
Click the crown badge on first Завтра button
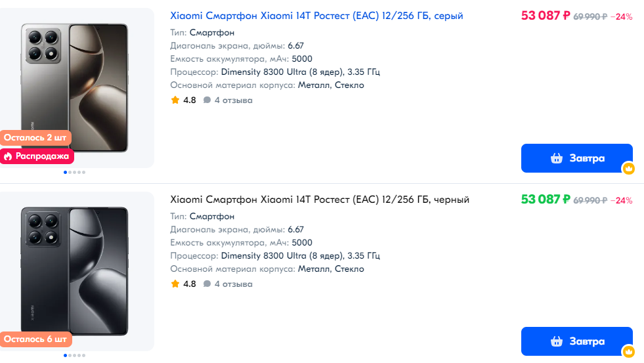[x=628, y=168]
